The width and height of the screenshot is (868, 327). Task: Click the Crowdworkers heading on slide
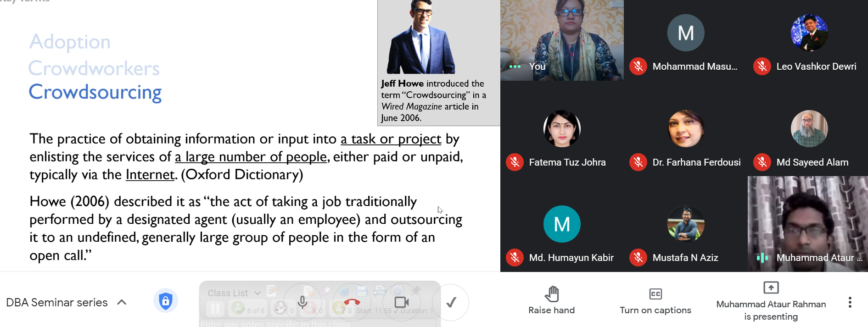(x=94, y=68)
